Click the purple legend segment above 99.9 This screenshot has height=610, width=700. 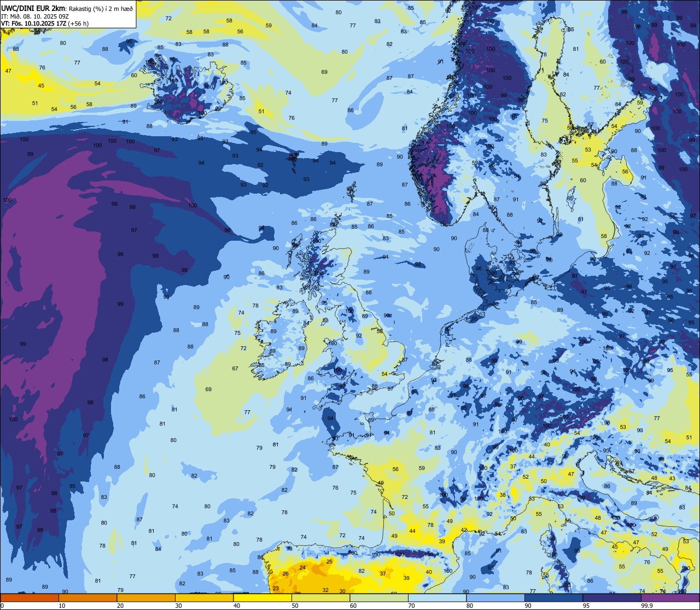coord(670,597)
